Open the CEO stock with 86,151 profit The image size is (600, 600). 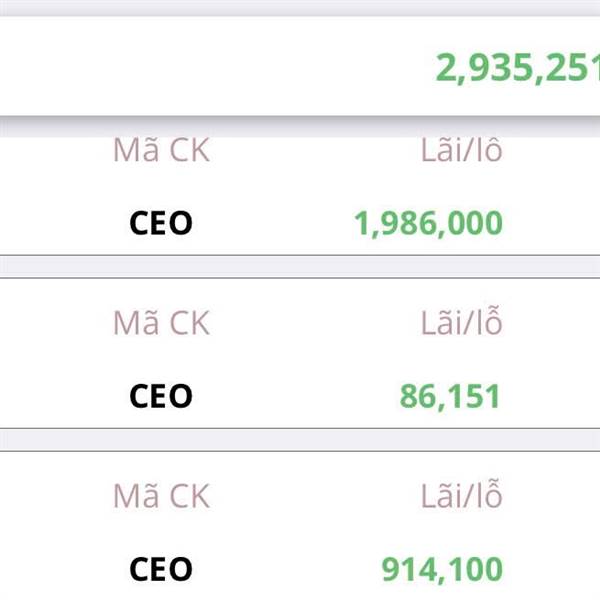(161, 397)
